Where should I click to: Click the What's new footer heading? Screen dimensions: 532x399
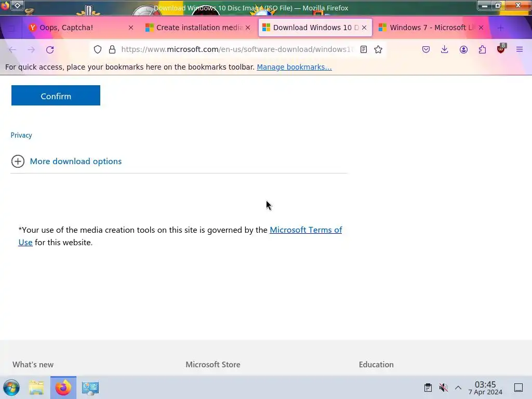(x=33, y=364)
